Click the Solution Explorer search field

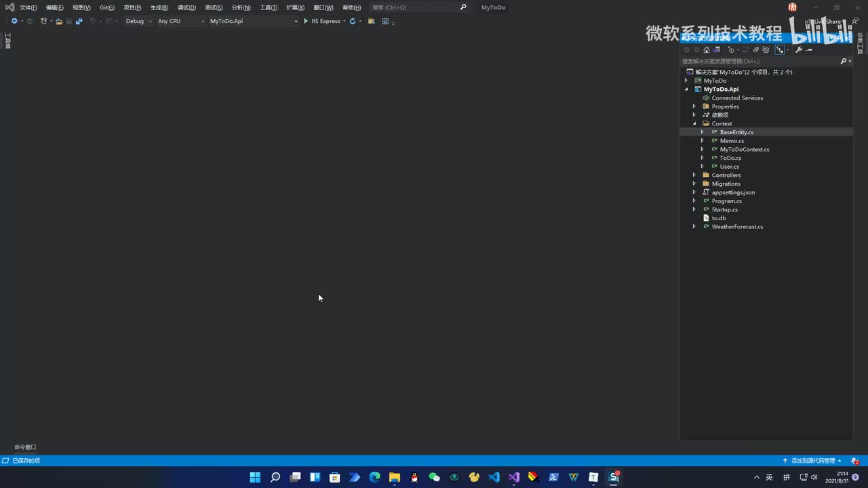coord(759,61)
